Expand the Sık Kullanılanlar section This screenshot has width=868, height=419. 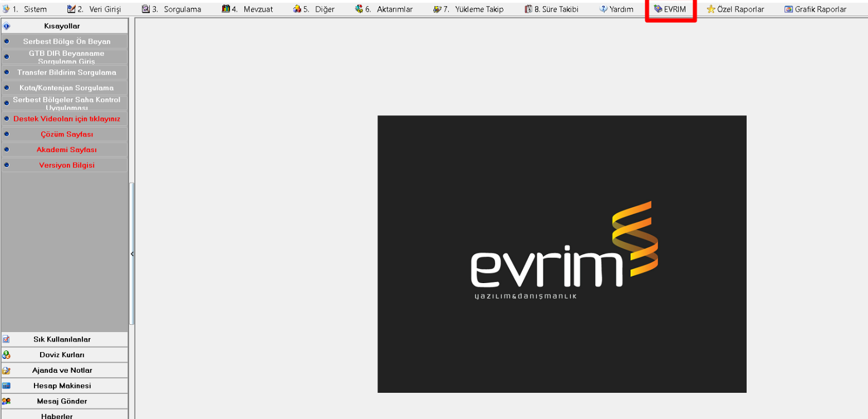coord(65,339)
